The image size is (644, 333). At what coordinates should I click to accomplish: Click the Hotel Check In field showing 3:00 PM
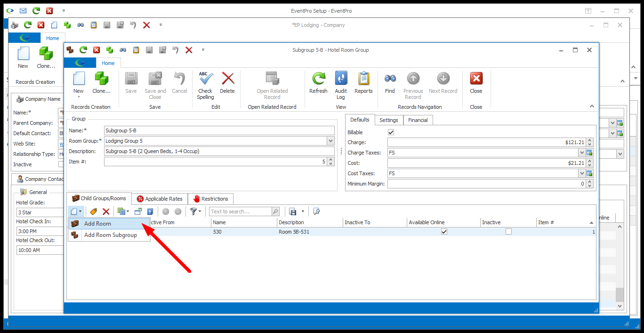click(x=40, y=231)
